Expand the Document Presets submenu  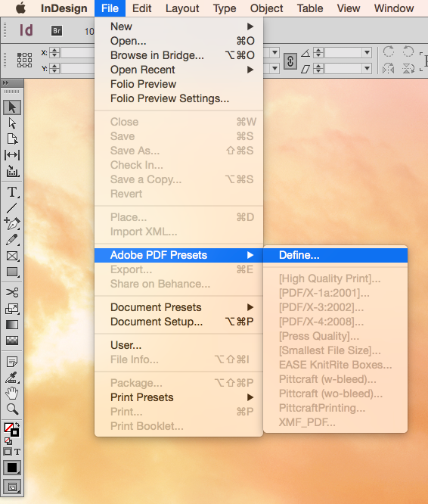[x=179, y=307]
